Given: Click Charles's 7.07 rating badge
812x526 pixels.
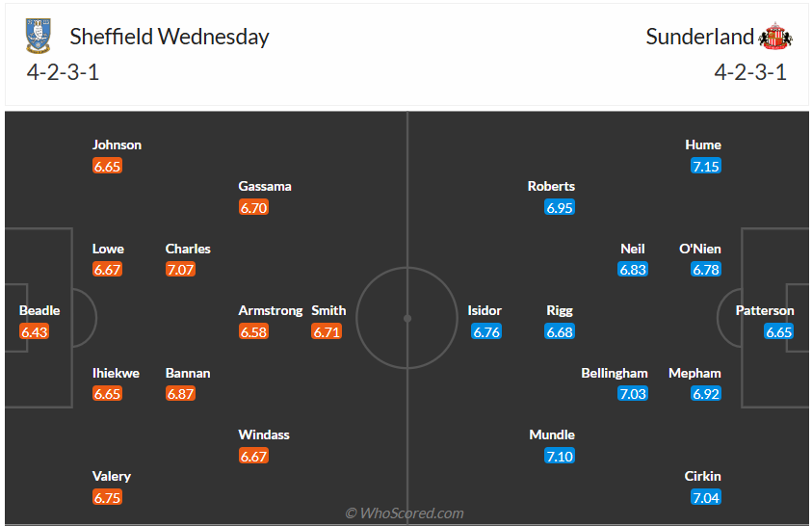Looking at the screenshot, I should point(180,270).
